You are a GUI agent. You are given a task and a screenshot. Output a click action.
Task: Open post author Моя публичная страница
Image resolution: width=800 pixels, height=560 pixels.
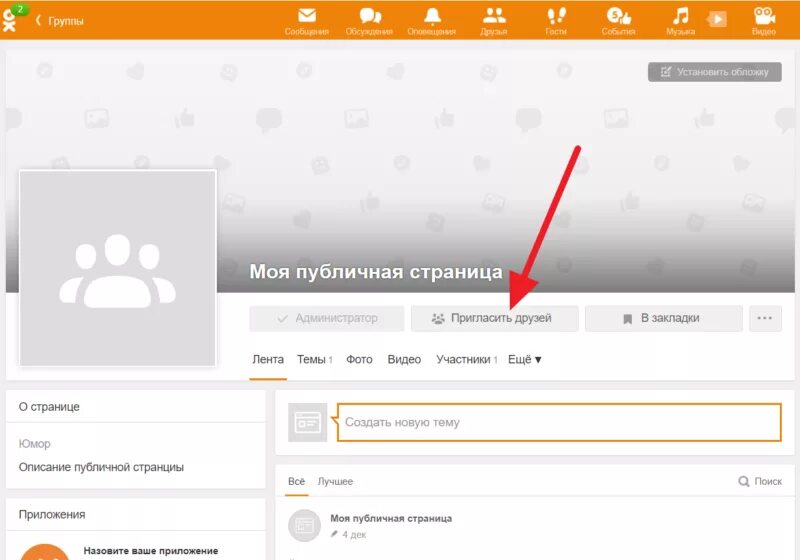click(x=391, y=518)
